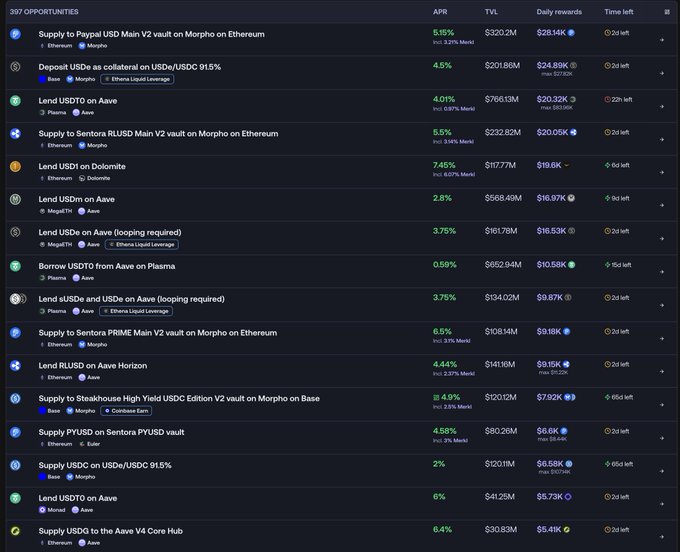Click the $10.58K daily rewards value
The image size is (680, 552).
point(551,265)
